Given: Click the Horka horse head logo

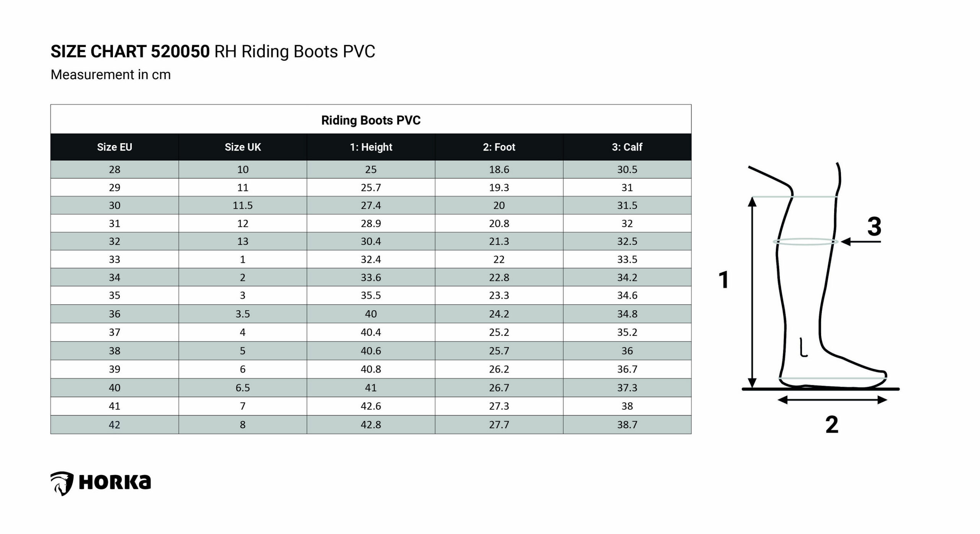Looking at the screenshot, I should coord(62,483).
